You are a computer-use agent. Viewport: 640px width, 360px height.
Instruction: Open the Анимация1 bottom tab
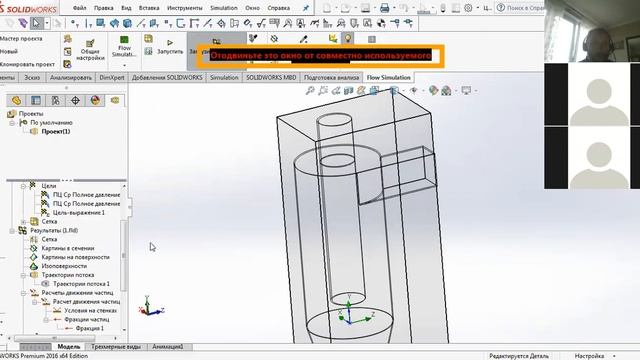click(x=168, y=347)
